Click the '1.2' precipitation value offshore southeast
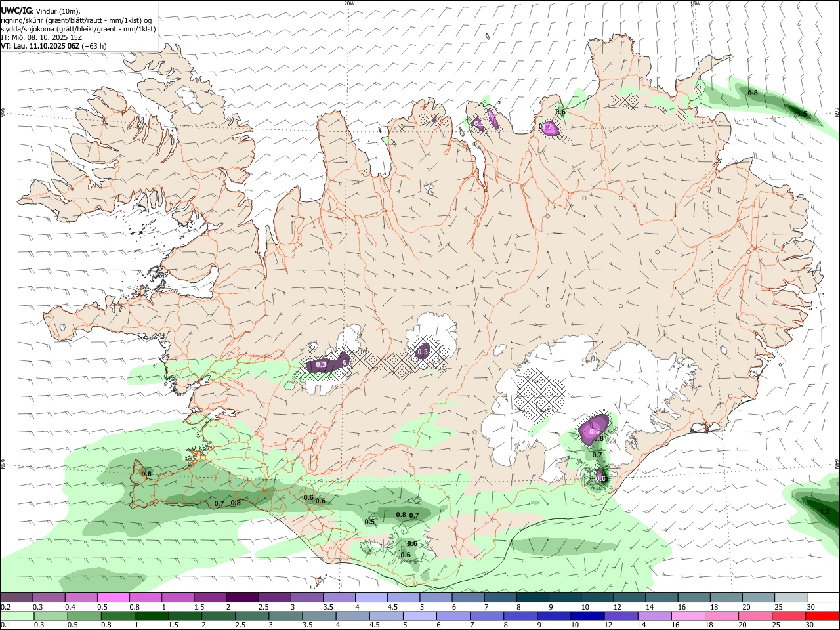This screenshot has width=840, height=630. 825,511
